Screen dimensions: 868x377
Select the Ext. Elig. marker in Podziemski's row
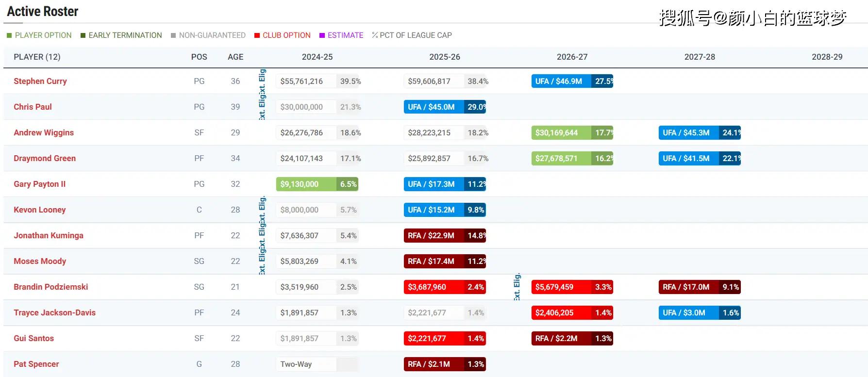pyautogui.click(x=517, y=287)
